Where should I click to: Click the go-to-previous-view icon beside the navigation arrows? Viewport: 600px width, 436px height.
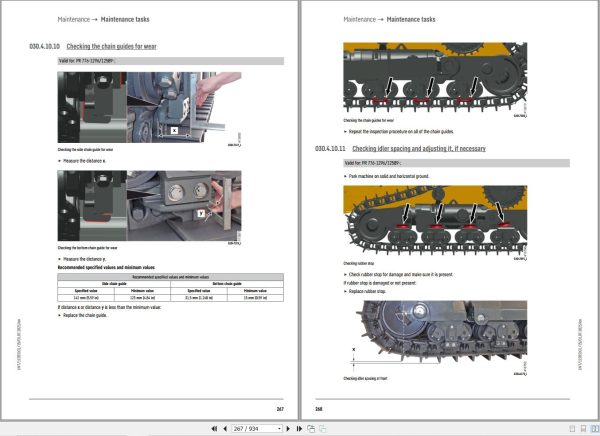click(311, 429)
